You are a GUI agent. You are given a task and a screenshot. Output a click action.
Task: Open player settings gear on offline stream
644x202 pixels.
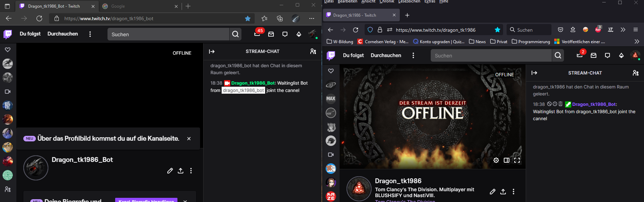(x=496, y=160)
